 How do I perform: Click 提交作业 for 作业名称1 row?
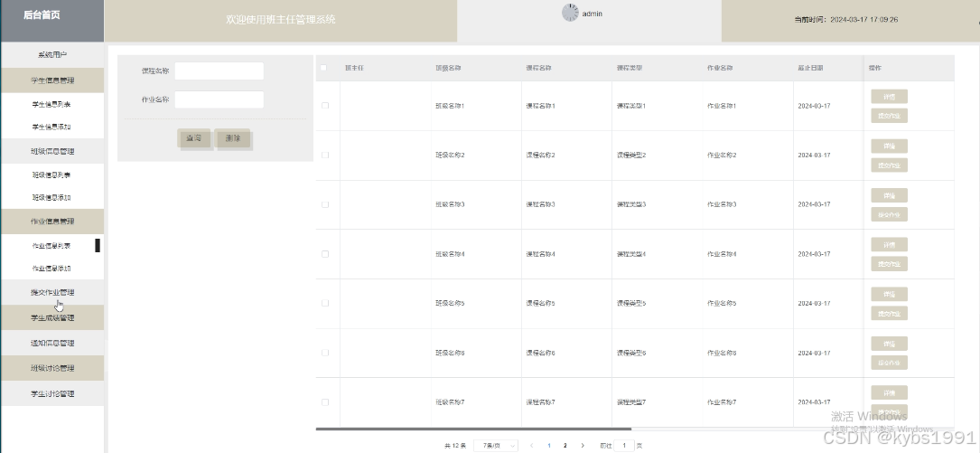889,116
